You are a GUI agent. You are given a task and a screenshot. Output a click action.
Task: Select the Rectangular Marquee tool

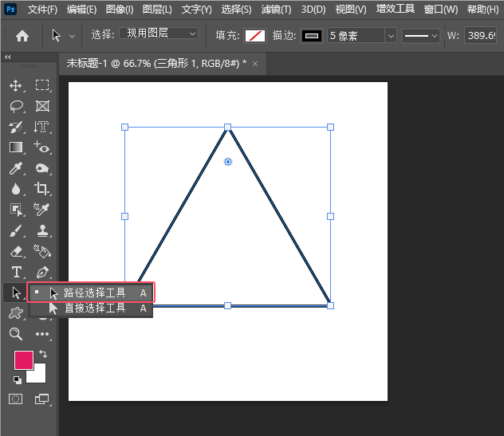[42, 85]
